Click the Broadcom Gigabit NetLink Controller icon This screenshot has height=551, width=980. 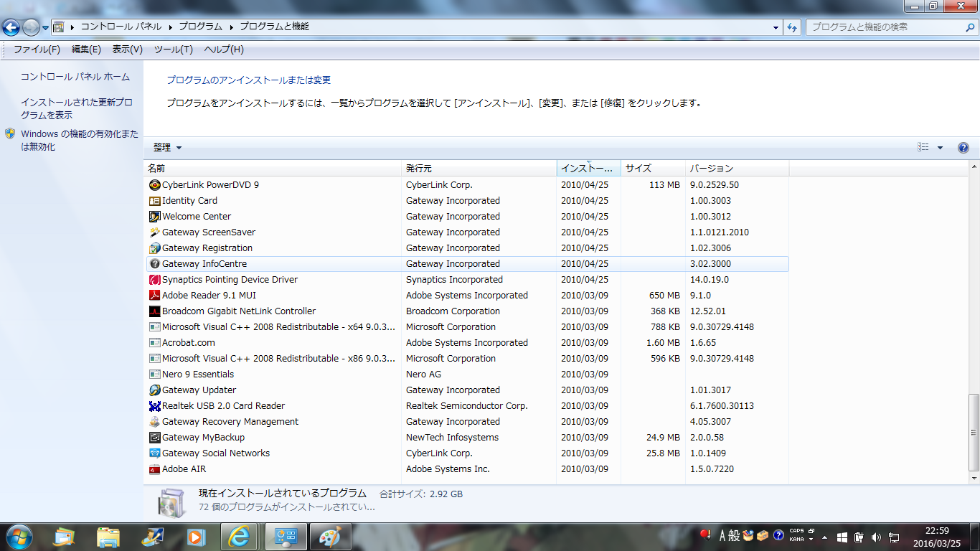click(154, 311)
